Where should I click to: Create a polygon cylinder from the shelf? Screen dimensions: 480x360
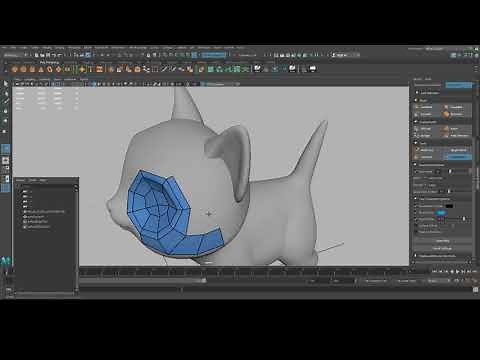click(32, 69)
